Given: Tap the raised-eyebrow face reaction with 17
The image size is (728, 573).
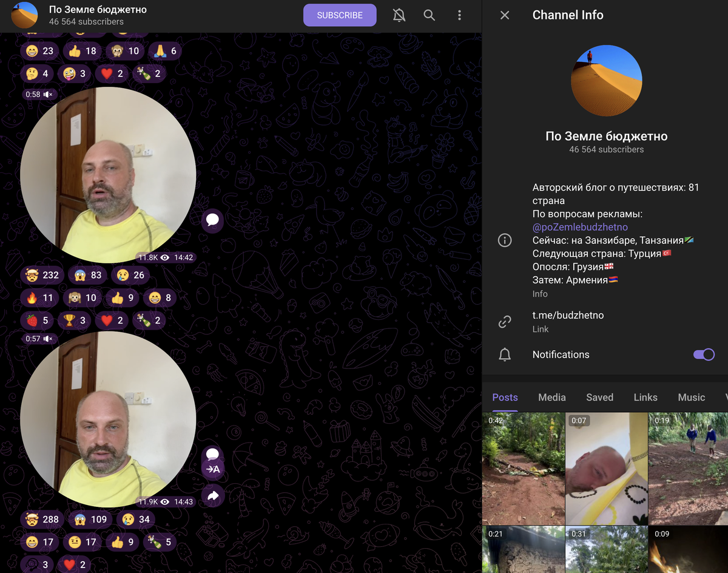Looking at the screenshot, I should coord(83,542).
